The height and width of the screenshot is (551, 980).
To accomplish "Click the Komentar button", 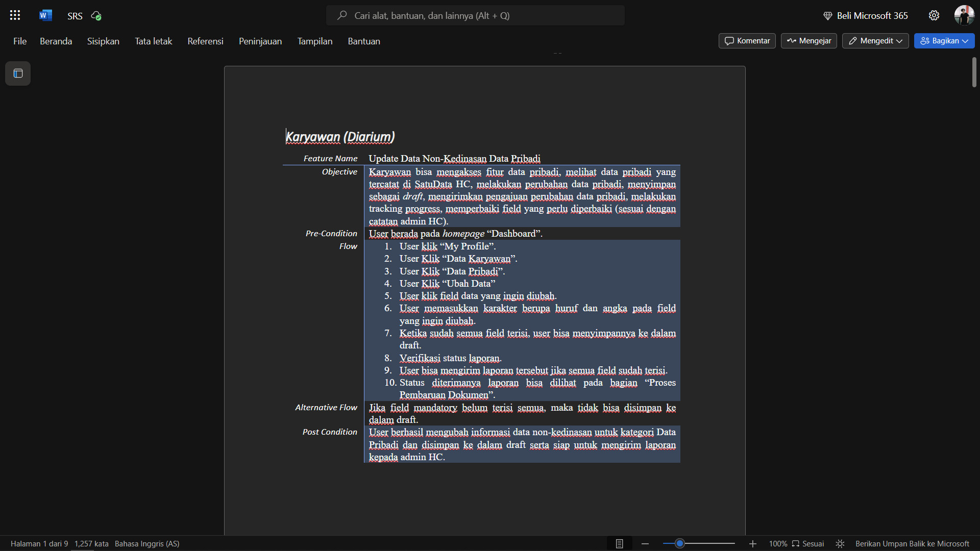I will [747, 41].
